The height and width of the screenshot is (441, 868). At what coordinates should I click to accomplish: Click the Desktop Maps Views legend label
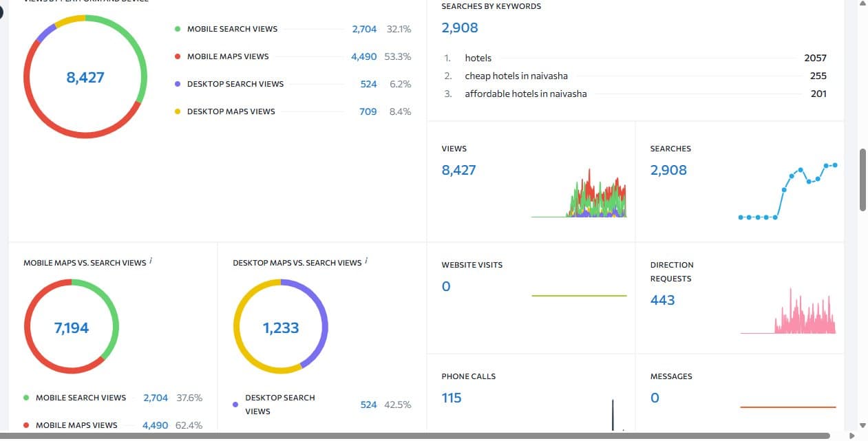(231, 111)
